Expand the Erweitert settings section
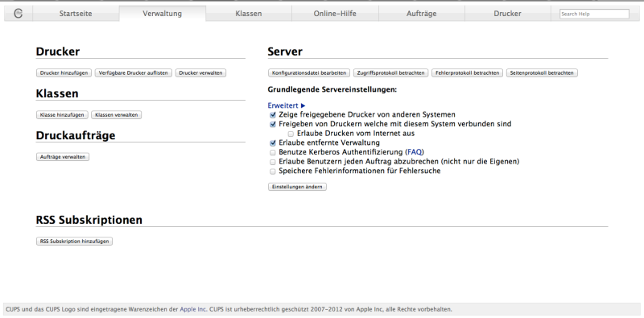The width and height of the screenshot is (644, 318). pyautogui.click(x=287, y=105)
